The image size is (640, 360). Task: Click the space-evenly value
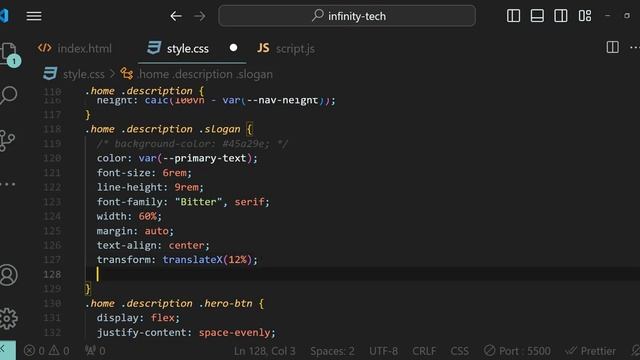point(234,332)
